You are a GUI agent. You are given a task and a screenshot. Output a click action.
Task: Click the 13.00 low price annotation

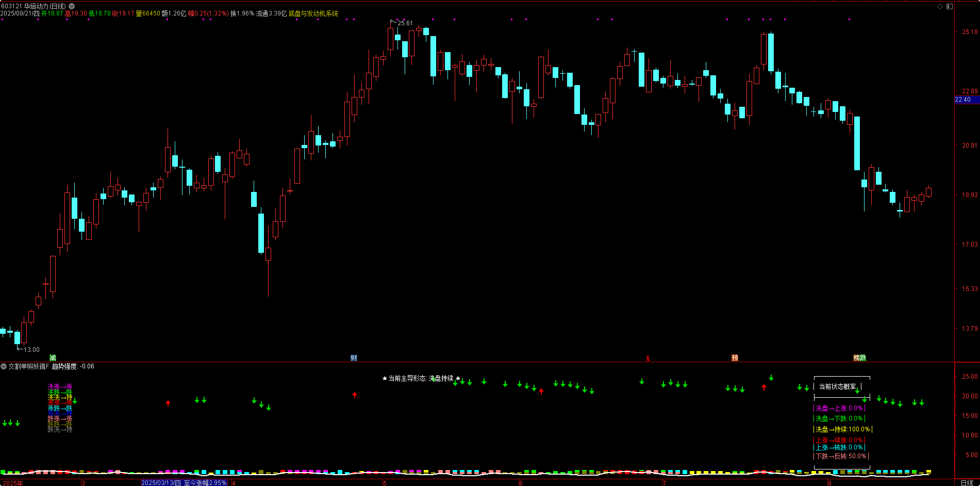[x=31, y=349]
